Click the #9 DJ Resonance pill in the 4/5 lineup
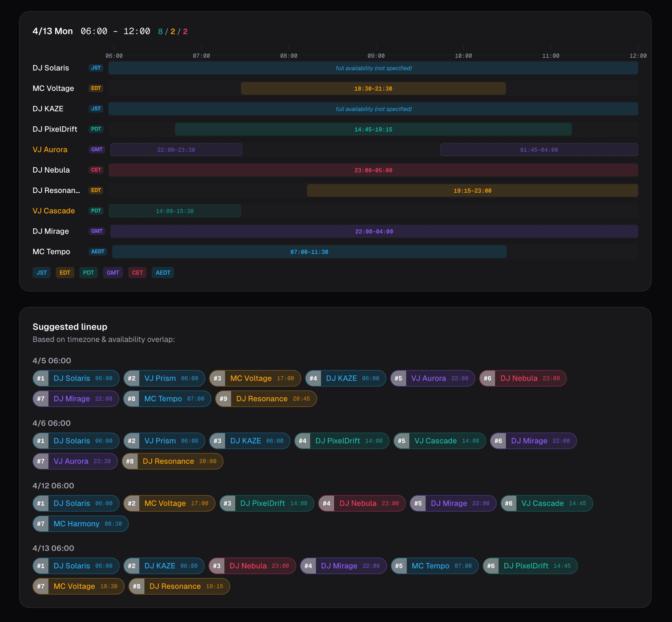This screenshot has width=672, height=622. [266, 398]
